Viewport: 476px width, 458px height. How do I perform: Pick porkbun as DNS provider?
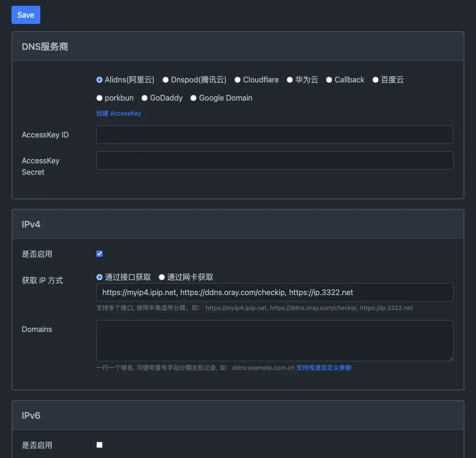(x=99, y=98)
